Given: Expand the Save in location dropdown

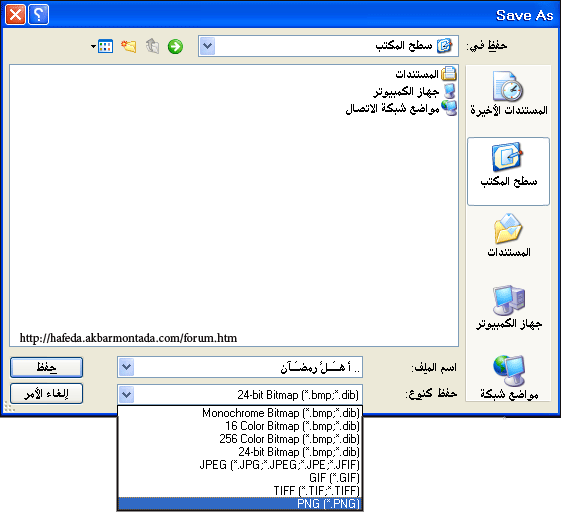Looking at the screenshot, I should pos(207,46).
